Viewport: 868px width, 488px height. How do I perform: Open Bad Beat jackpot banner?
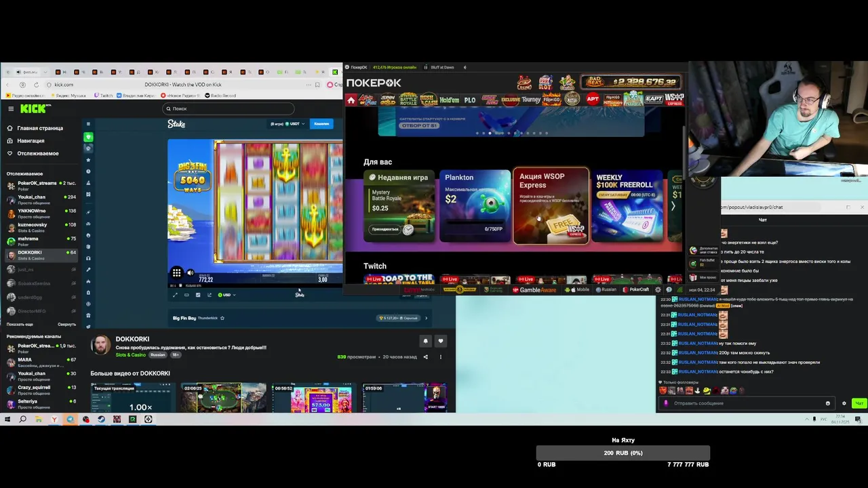[631, 82]
